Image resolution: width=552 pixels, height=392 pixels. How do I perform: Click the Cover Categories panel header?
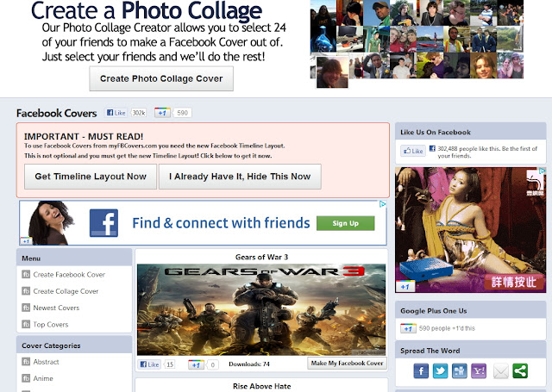[x=74, y=345]
